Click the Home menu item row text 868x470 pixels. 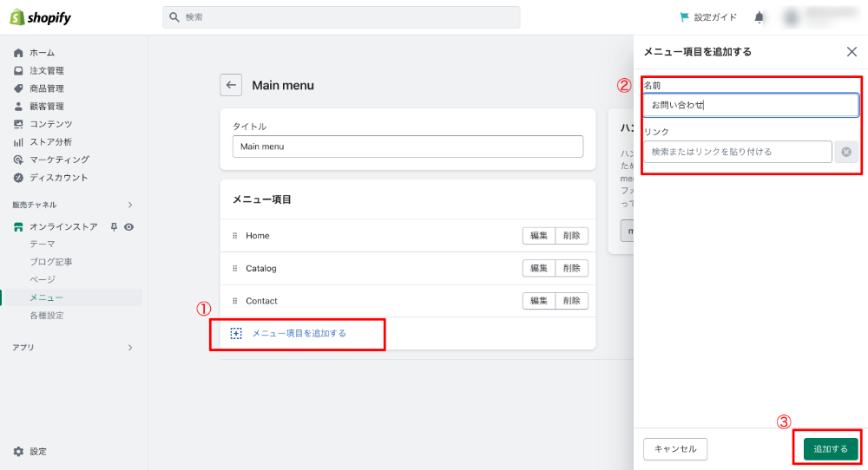point(258,236)
